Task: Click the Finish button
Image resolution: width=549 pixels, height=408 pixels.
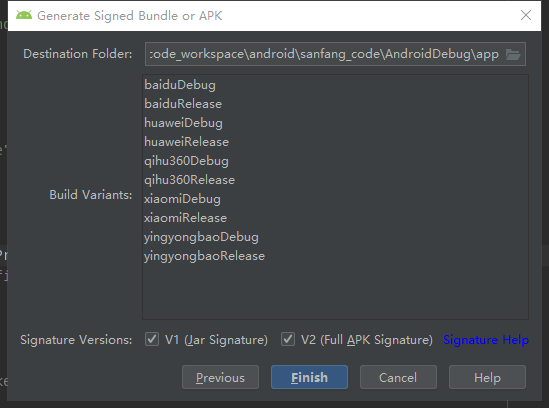Action: [x=310, y=377]
